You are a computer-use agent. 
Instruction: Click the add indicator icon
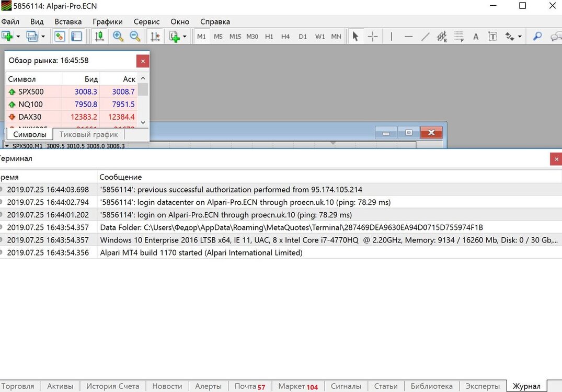tap(175, 36)
